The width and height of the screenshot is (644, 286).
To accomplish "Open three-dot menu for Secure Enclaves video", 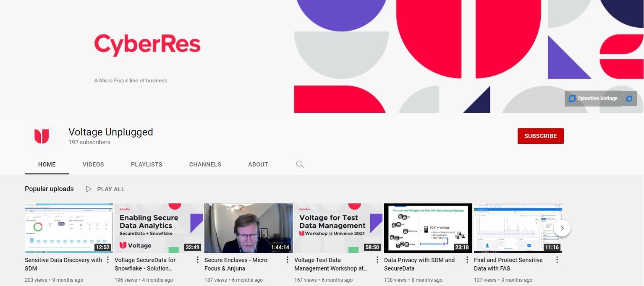I will [288, 260].
